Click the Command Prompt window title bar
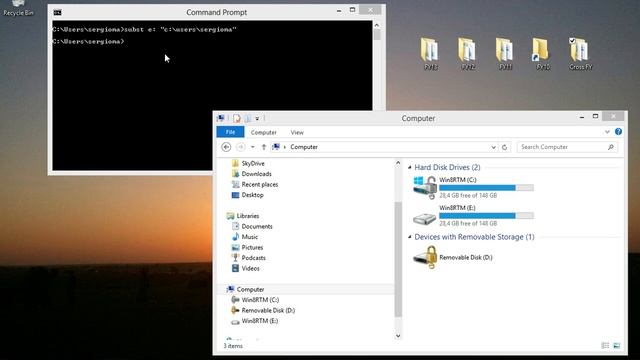 pos(216,13)
